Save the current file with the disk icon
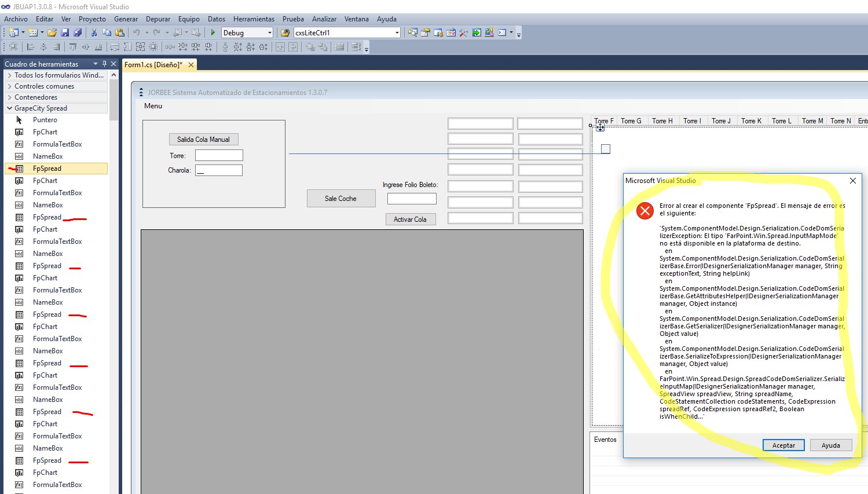Viewport: 868px width, 494px height. pyautogui.click(x=65, y=32)
